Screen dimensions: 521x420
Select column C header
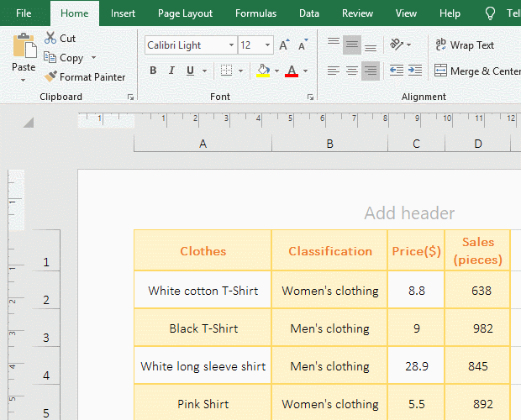[x=416, y=144]
